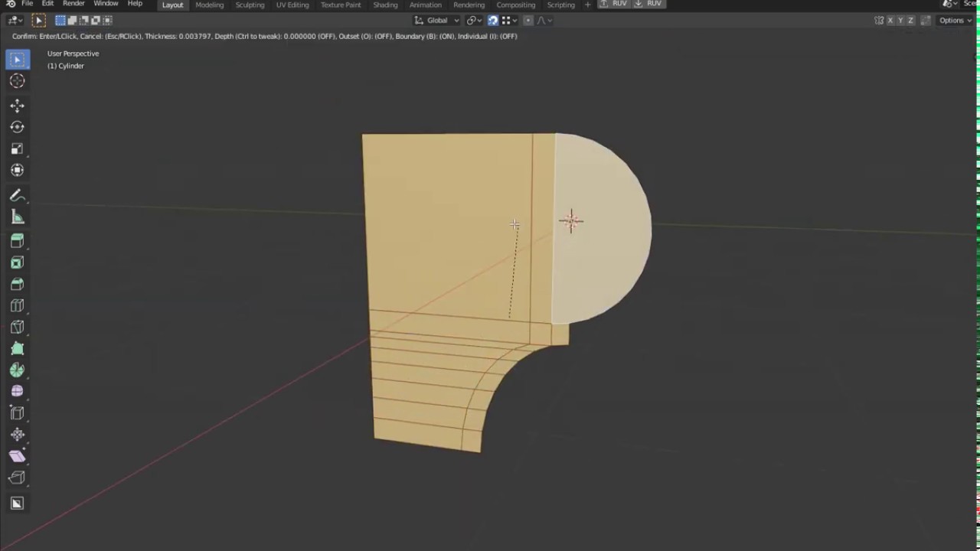980x551 pixels.
Task: Open the Global transform orientation dropdown
Action: (x=436, y=20)
